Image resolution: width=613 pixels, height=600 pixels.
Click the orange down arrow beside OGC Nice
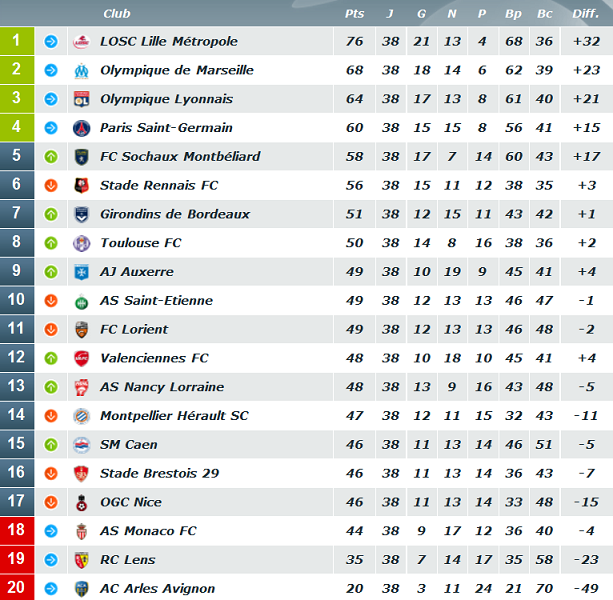coord(51,502)
